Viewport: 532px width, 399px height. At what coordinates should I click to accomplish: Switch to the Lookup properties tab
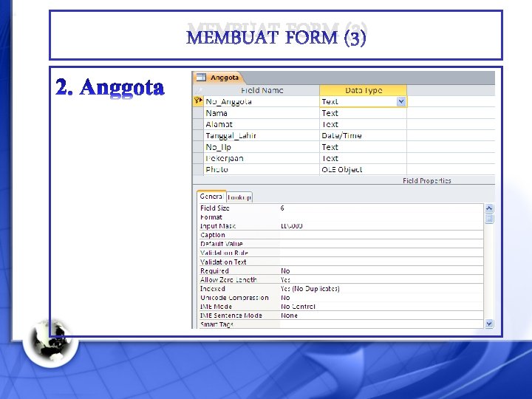(239, 197)
